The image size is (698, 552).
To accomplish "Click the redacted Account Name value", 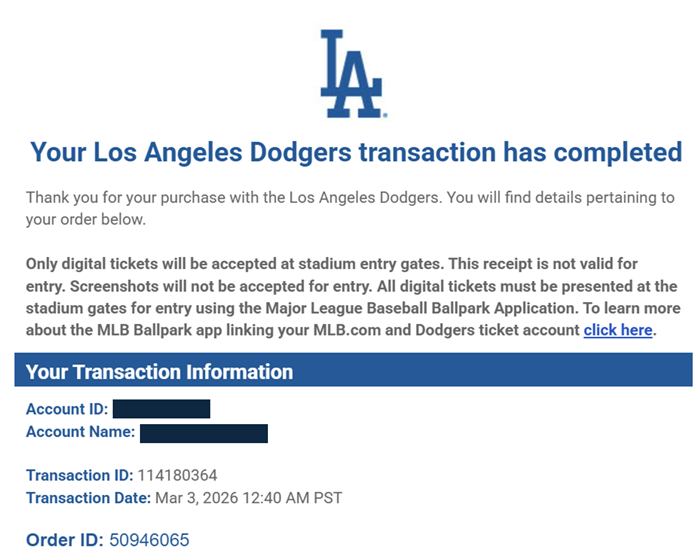I will pyautogui.click(x=204, y=433).
